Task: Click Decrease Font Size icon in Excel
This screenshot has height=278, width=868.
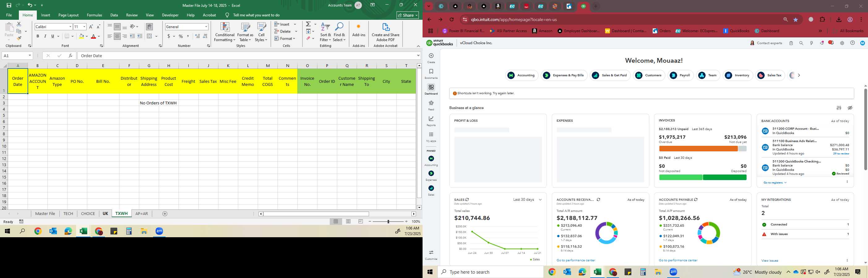Action: coord(98,27)
